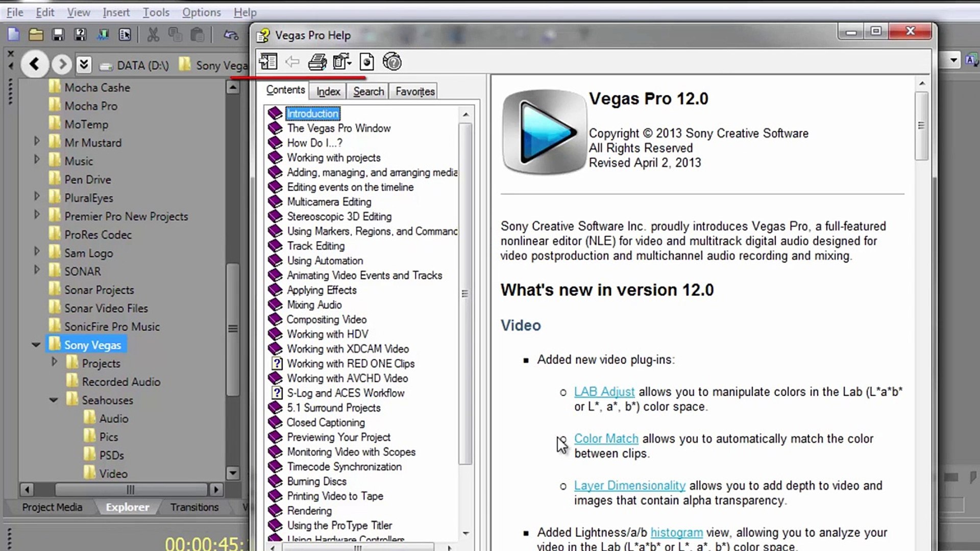Click the Open folder toolbar icon
The image size is (980, 551).
[36, 35]
